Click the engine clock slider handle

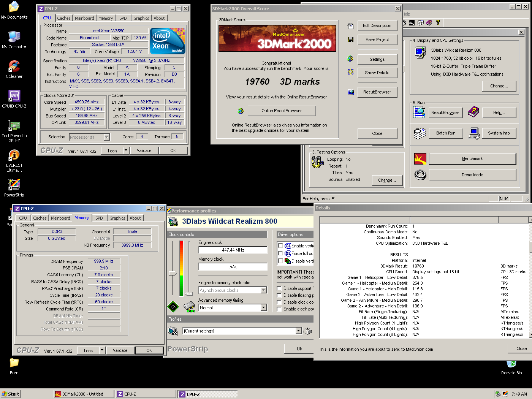tap(173, 274)
